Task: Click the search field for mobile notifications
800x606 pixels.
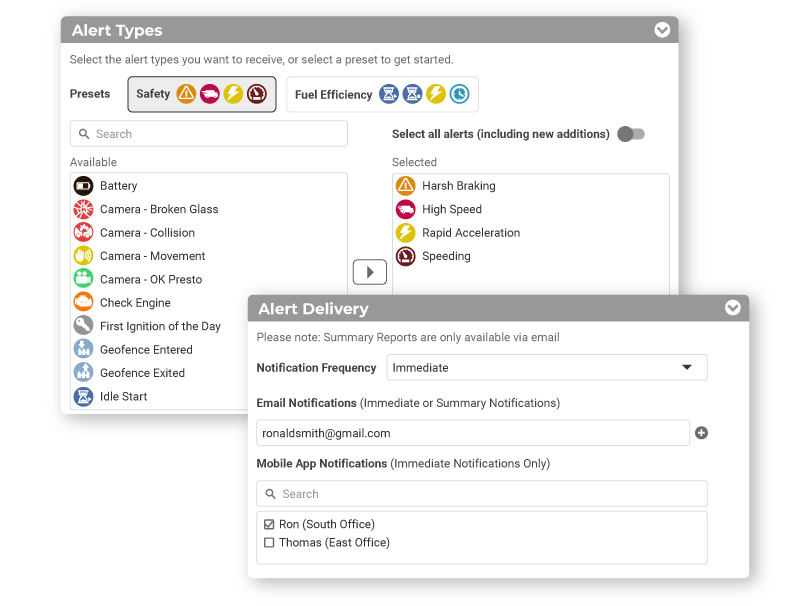Action: tap(481, 493)
